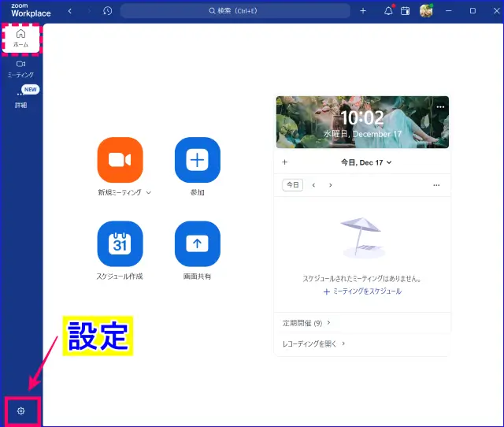Click the 10:02 clock banner image
The width and height of the screenshot is (504, 427).
[362, 122]
